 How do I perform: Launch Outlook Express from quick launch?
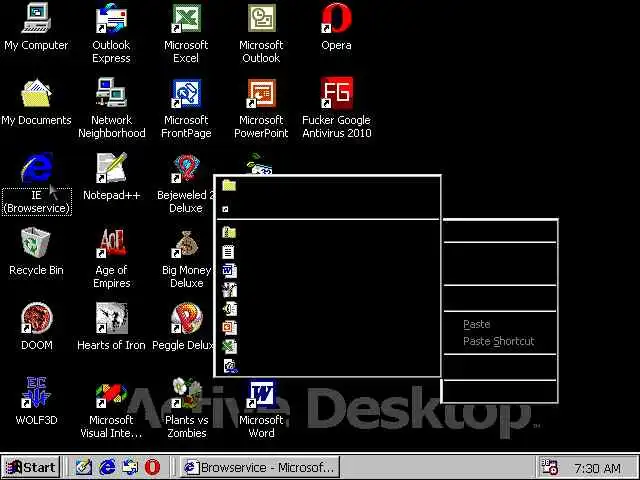click(x=130, y=467)
